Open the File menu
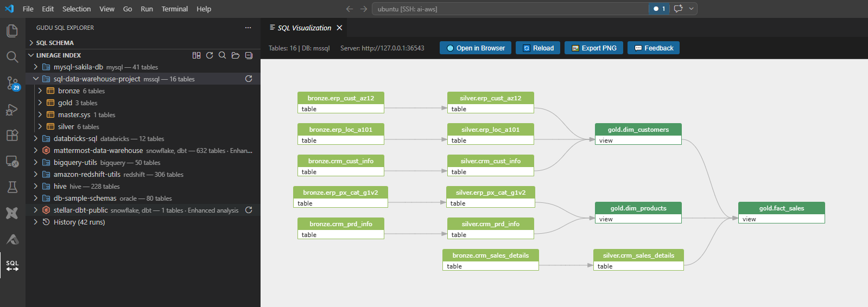Screen dimensions: 868x307 (28, 9)
